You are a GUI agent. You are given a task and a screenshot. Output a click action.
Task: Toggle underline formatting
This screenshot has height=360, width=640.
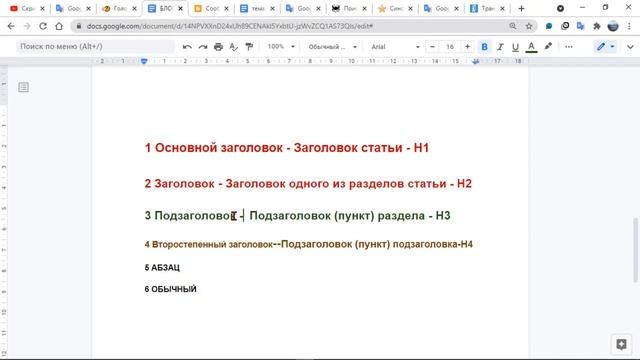tap(516, 47)
